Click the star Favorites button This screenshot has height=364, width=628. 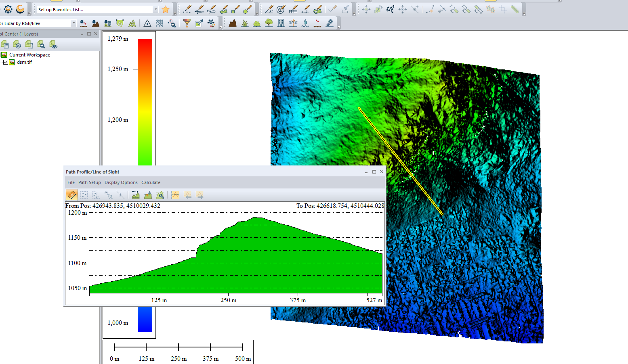(166, 9)
